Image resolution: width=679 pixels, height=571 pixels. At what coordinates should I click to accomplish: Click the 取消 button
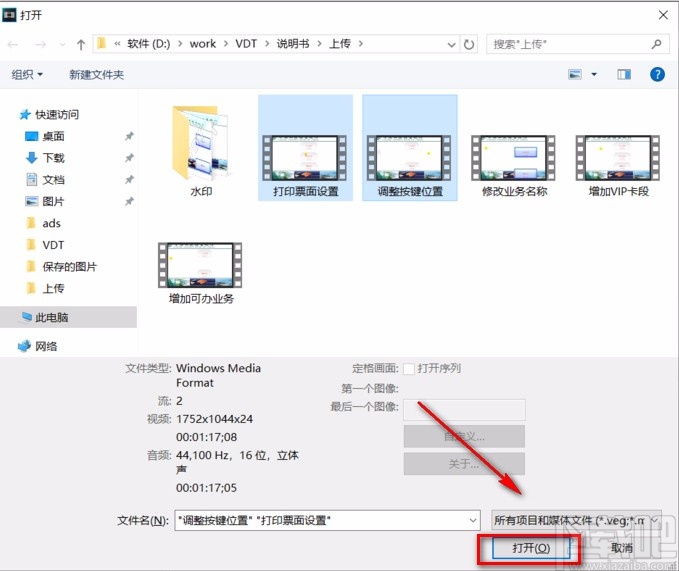click(x=622, y=549)
